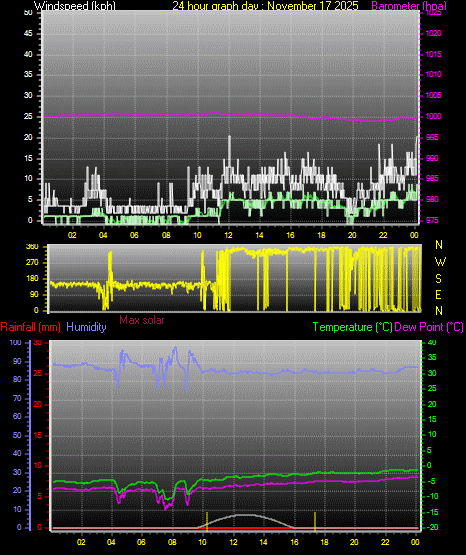Click the 180 wind direction degree label
The width and height of the screenshot is (466, 555).
click(32, 279)
